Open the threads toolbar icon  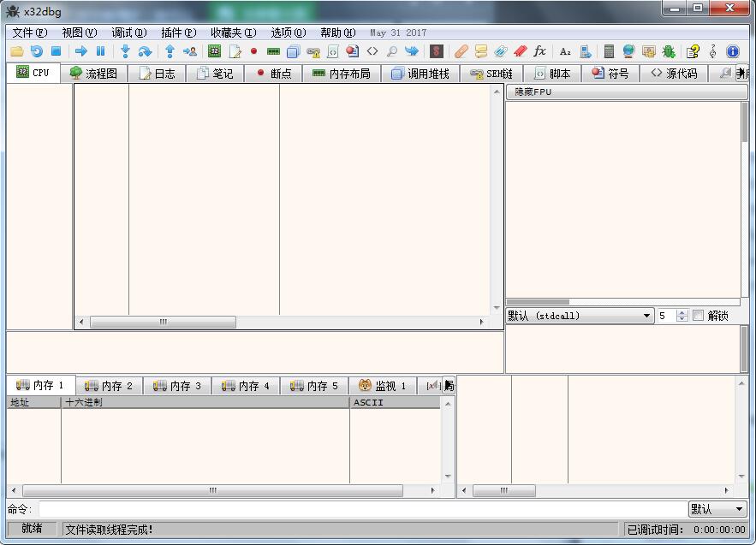coord(412,51)
